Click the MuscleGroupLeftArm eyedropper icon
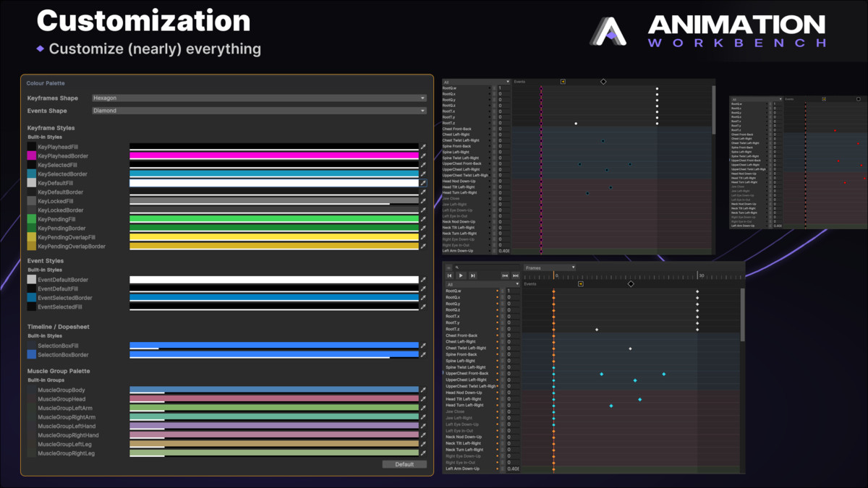This screenshot has height=488, width=868. click(424, 408)
